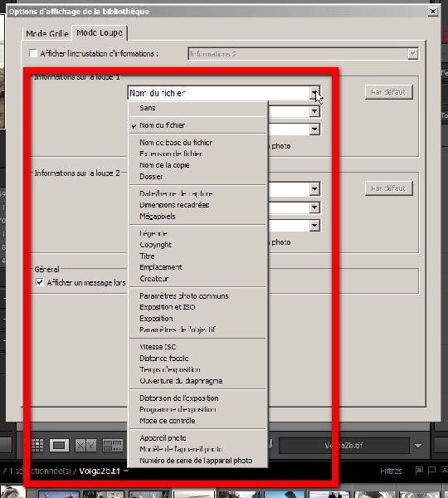Click the filmstrip flag filter icon
This screenshot has height=498, width=448.
click(x=419, y=470)
